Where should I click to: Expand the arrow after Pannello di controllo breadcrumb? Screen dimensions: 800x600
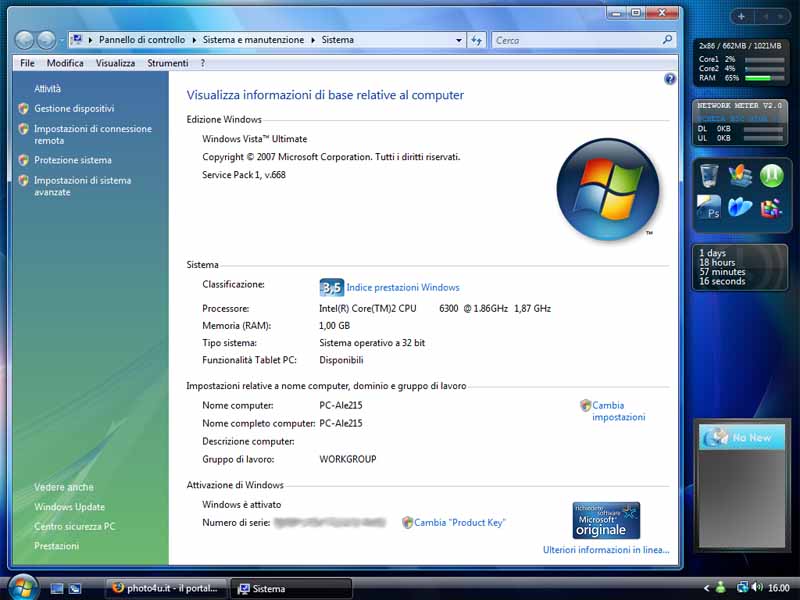[194, 40]
